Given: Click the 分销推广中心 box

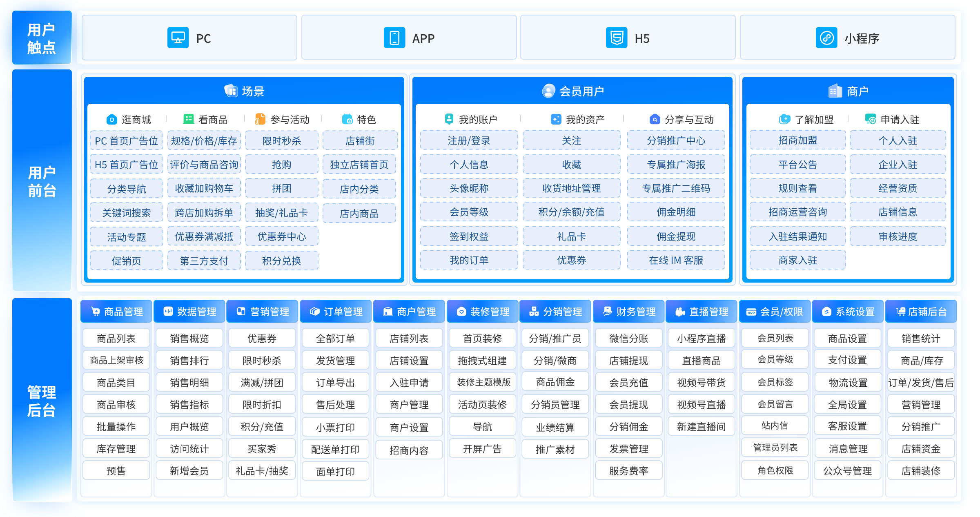Looking at the screenshot, I should (x=676, y=140).
